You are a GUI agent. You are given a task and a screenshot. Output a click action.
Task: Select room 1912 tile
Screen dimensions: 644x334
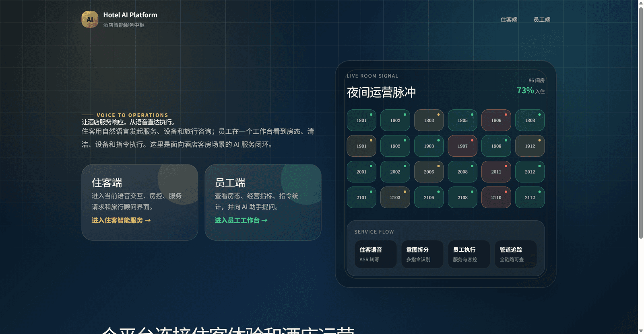click(x=530, y=146)
